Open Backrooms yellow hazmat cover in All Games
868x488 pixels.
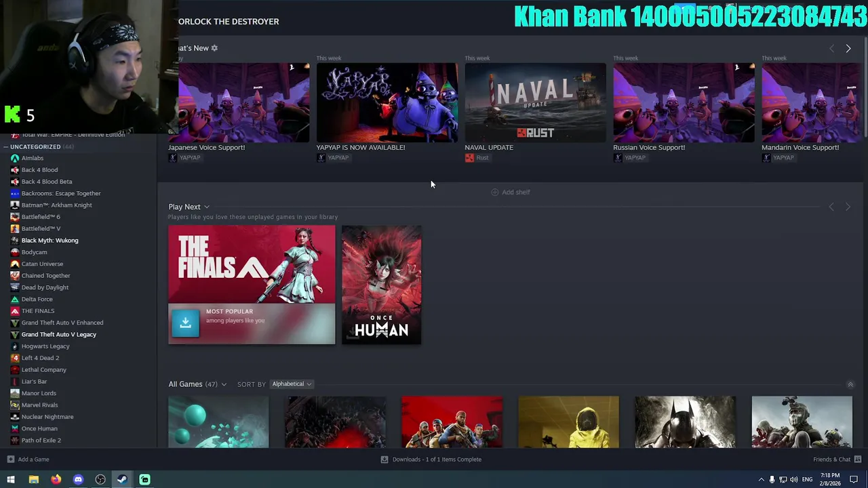tap(568, 422)
